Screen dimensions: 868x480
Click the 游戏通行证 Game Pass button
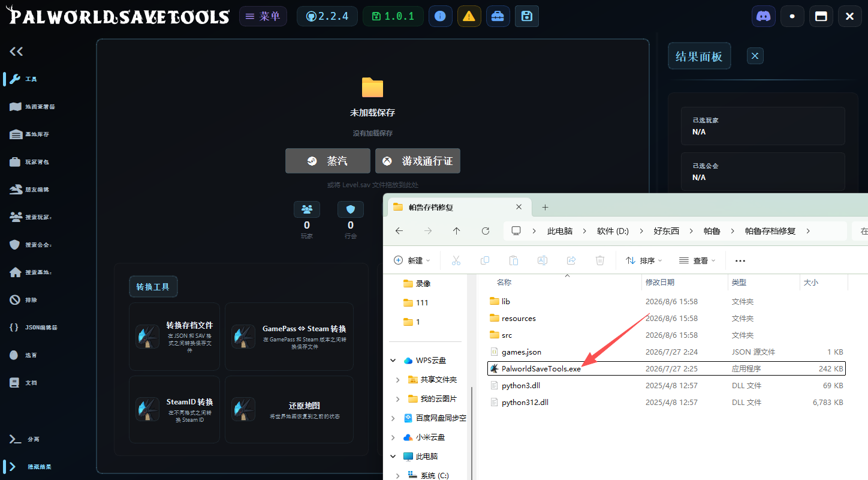[x=418, y=161]
